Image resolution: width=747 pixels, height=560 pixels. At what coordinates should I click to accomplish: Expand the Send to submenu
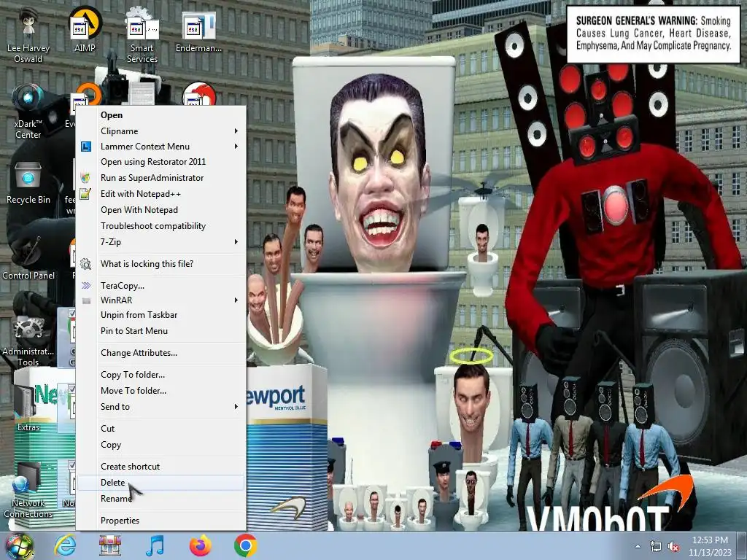(x=160, y=407)
